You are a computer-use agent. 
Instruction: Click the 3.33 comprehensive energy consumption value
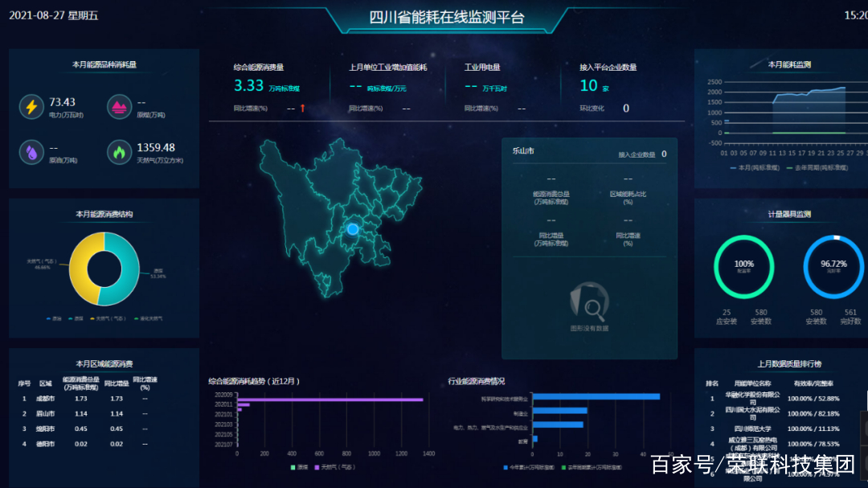248,85
